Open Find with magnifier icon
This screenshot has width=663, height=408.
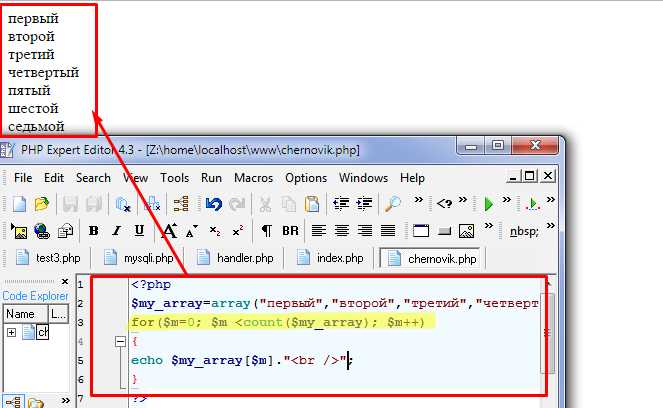coord(392,204)
